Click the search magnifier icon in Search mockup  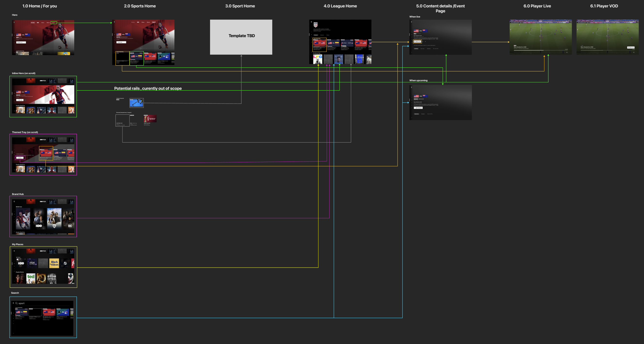pos(16,303)
